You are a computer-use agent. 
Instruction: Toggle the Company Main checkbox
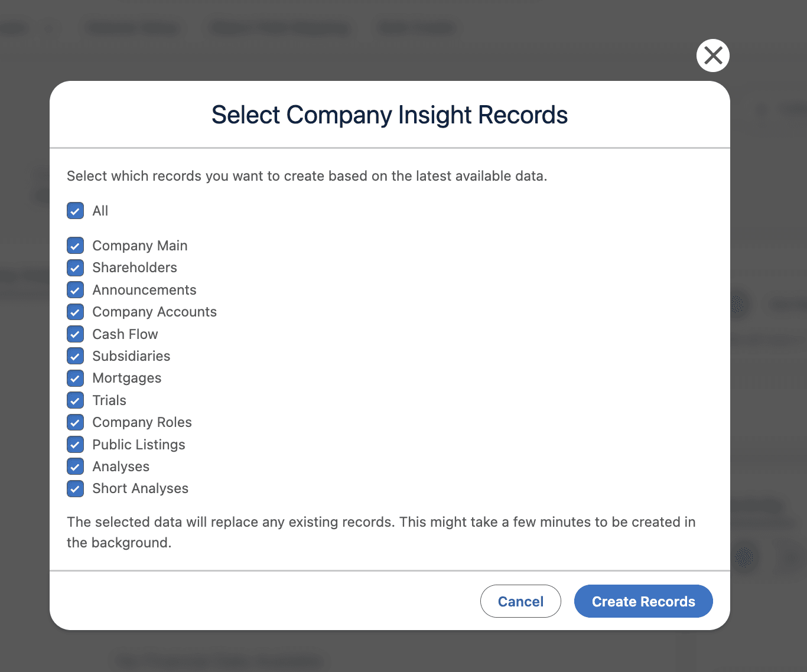click(75, 246)
